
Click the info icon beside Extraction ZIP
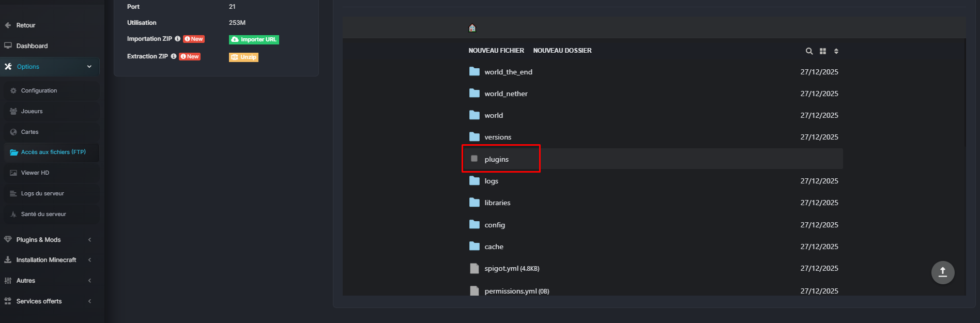coord(174,56)
